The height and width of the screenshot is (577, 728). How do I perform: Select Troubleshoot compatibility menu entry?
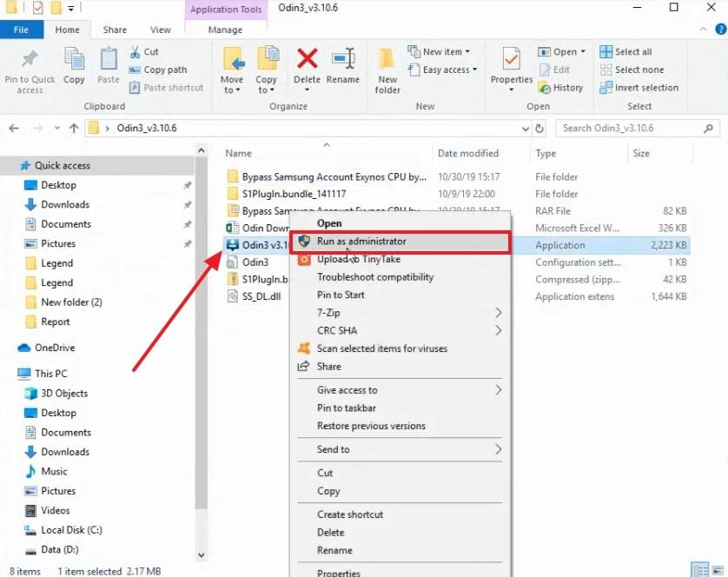coord(375,277)
